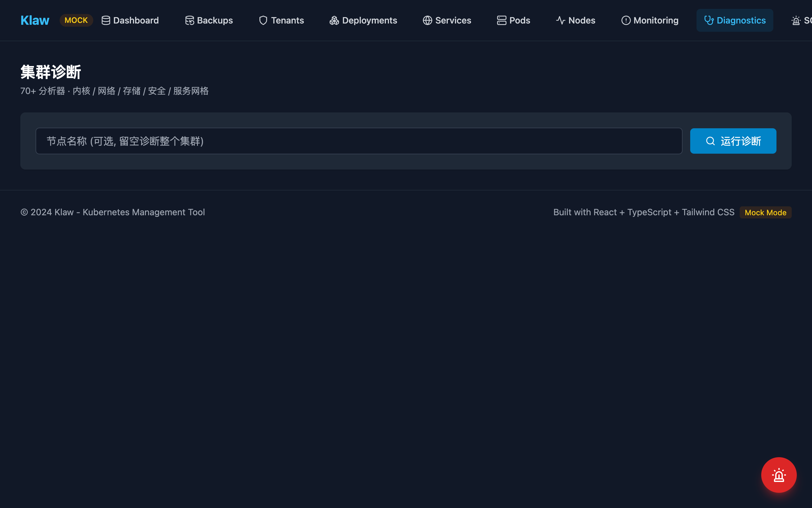Open the Services tab
Viewport: 812px width, 508px height.
[447, 21]
